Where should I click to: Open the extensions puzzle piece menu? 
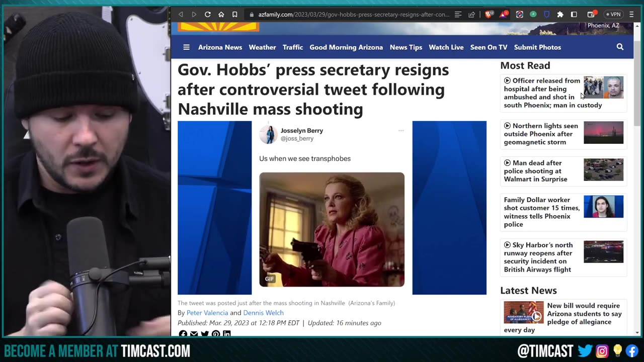560,15
